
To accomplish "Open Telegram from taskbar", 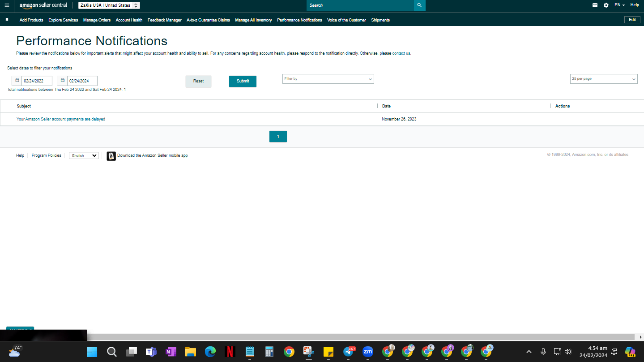I will (349, 352).
